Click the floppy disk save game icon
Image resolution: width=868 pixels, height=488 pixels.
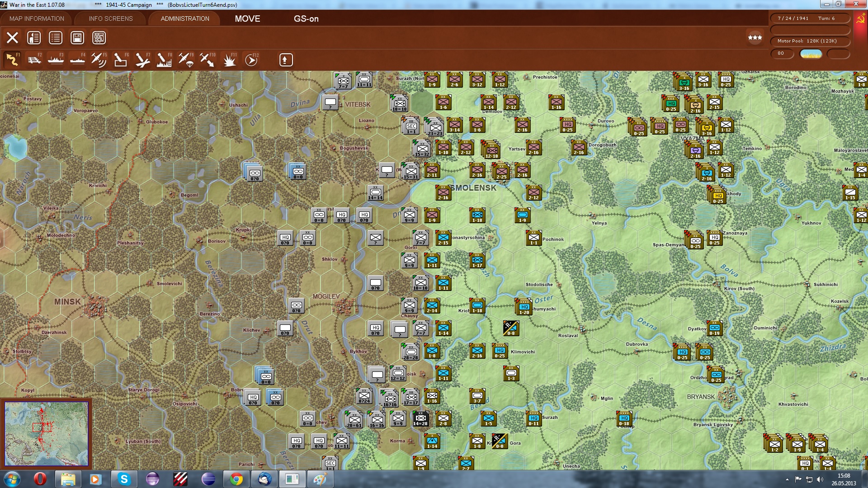point(77,38)
